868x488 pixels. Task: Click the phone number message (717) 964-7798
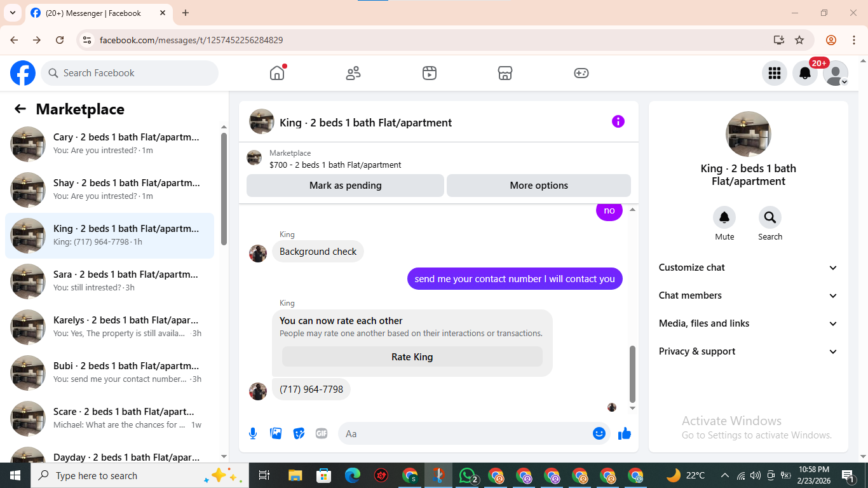pos(311,390)
